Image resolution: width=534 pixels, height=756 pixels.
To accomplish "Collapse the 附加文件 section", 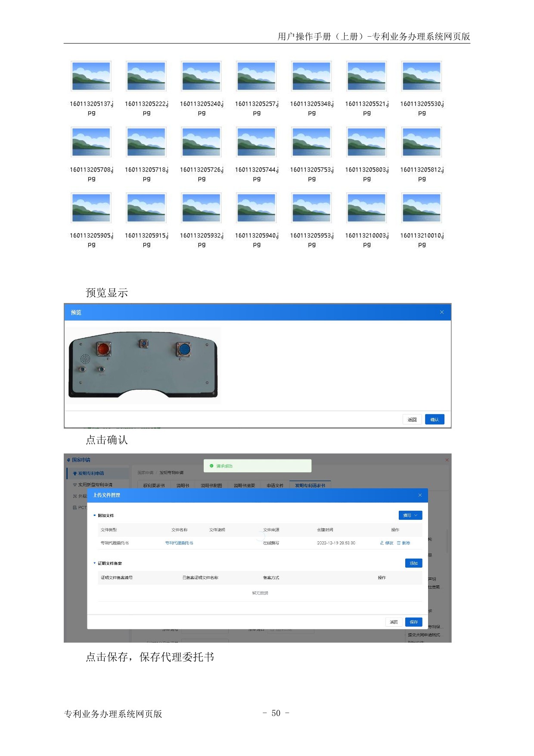I will click(x=94, y=515).
